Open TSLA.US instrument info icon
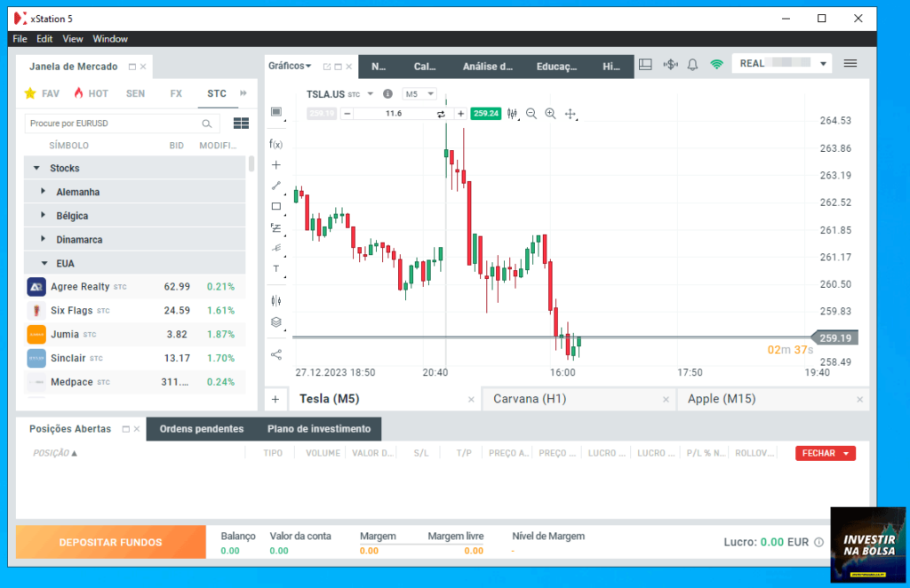This screenshot has height=588, width=910. pyautogui.click(x=387, y=94)
